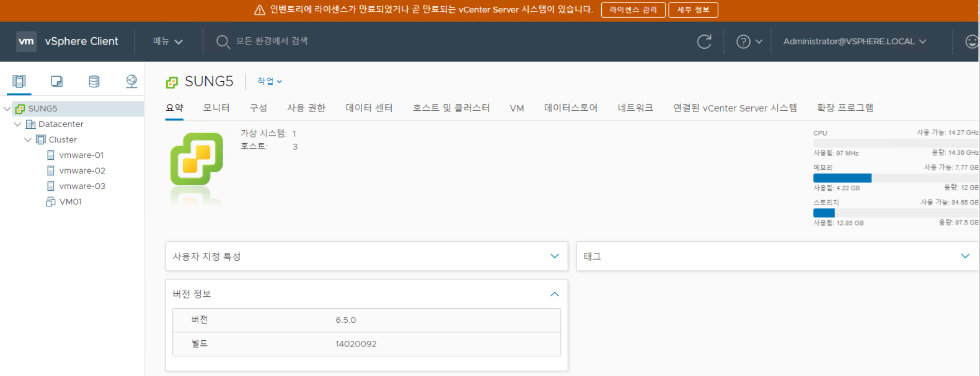
Task: Click the 사용됨: 12.85 GB storage text
Action: tap(839, 223)
